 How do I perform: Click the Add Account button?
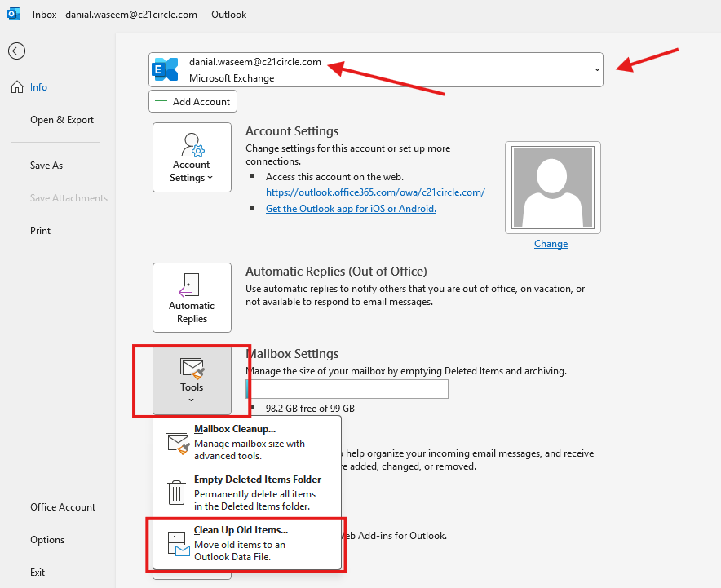pos(193,101)
